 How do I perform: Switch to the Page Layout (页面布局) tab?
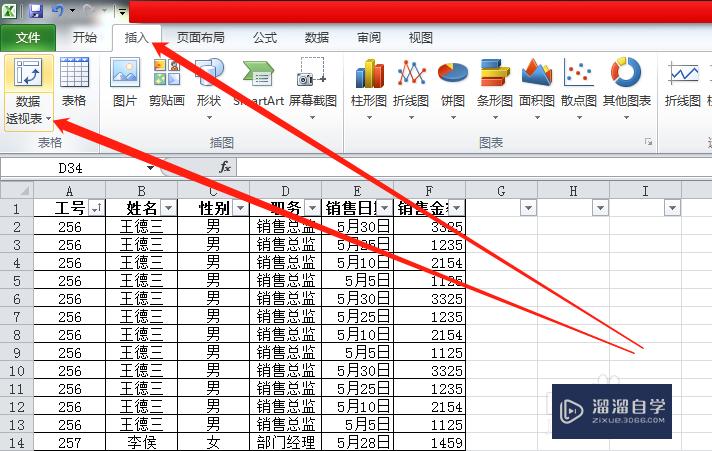tap(200, 37)
